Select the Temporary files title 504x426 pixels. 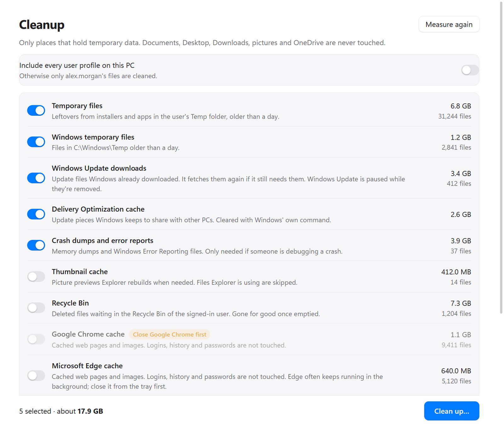77,106
